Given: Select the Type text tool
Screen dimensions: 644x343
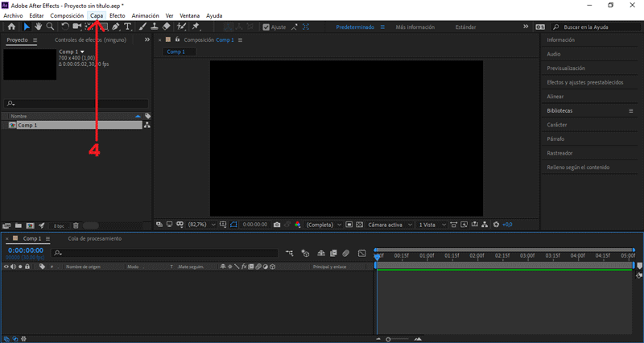Looking at the screenshot, I should (x=128, y=27).
